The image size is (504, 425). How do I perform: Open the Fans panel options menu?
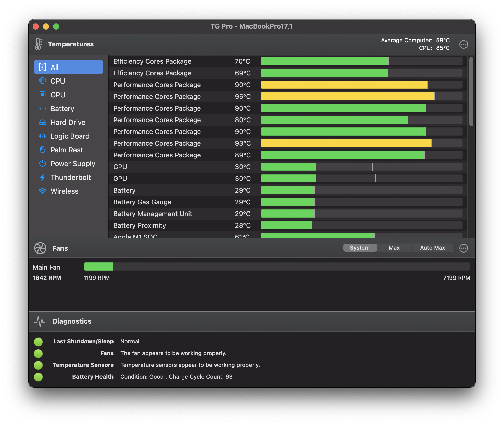click(463, 248)
